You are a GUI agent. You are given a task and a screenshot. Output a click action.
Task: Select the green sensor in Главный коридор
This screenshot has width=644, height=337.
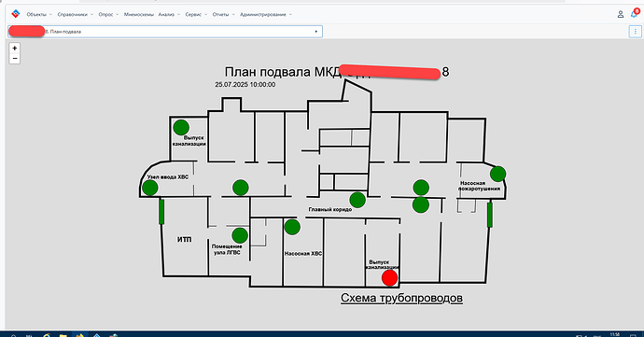pos(357,200)
